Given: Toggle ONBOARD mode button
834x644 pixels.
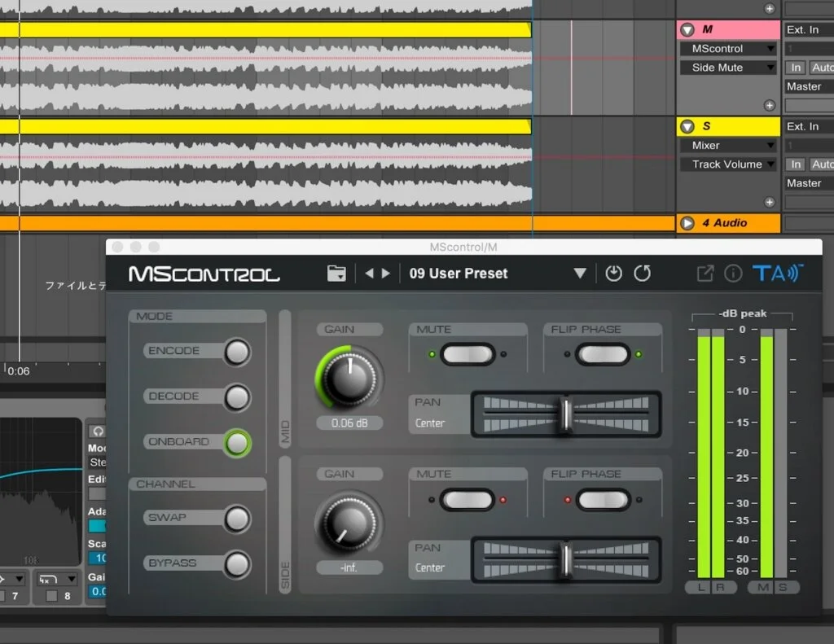Looking at the screenshot, I should point(237,442).
